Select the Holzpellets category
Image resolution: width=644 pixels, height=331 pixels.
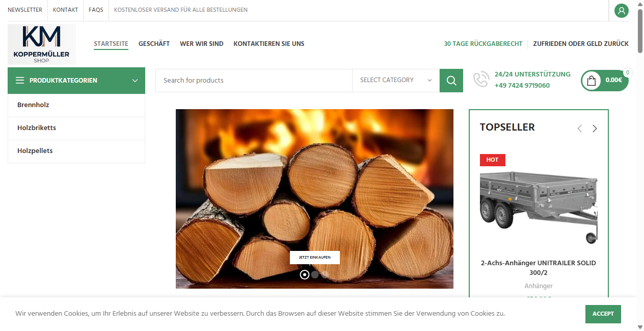(x=76, y=151)
